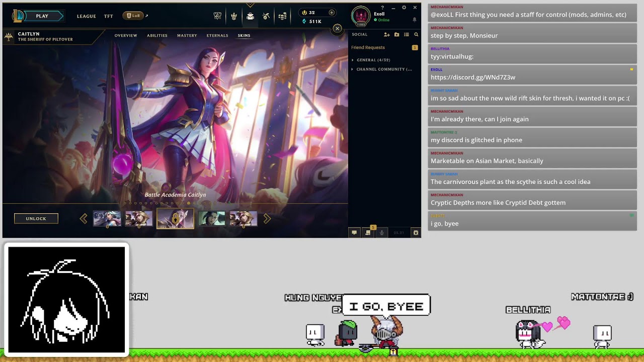The image size is (644, 362).
Task: Open the Collection backpack icon
Action: 250,16
